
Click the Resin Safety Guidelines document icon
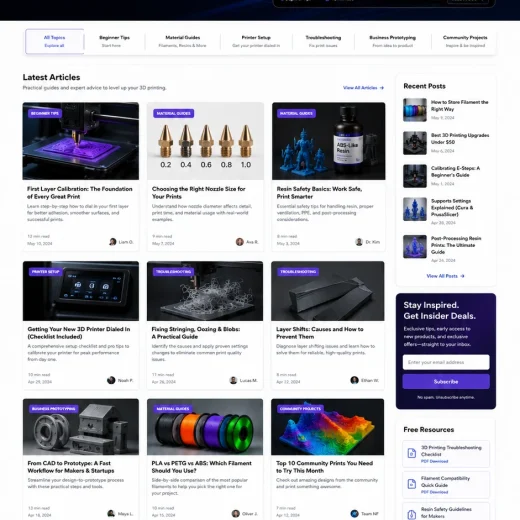412,514
